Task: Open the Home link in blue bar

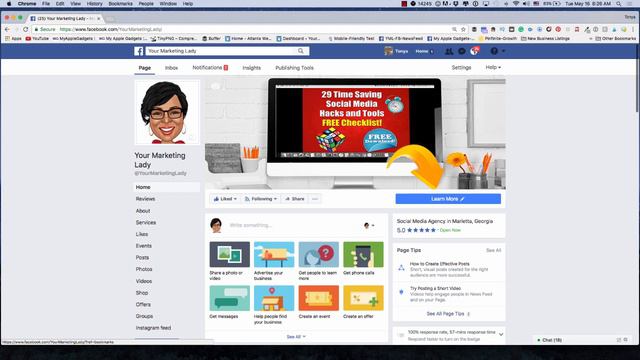Action: [x=422, y=51]
